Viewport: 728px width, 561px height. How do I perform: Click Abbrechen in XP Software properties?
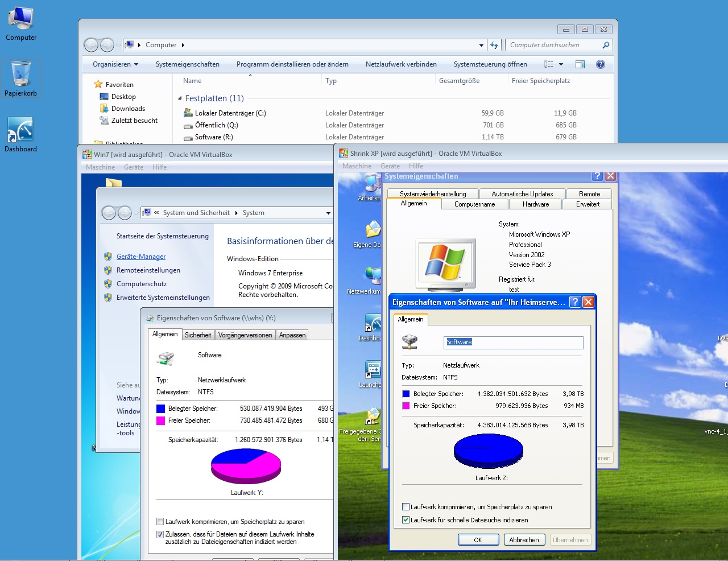[x=524, y=540]
